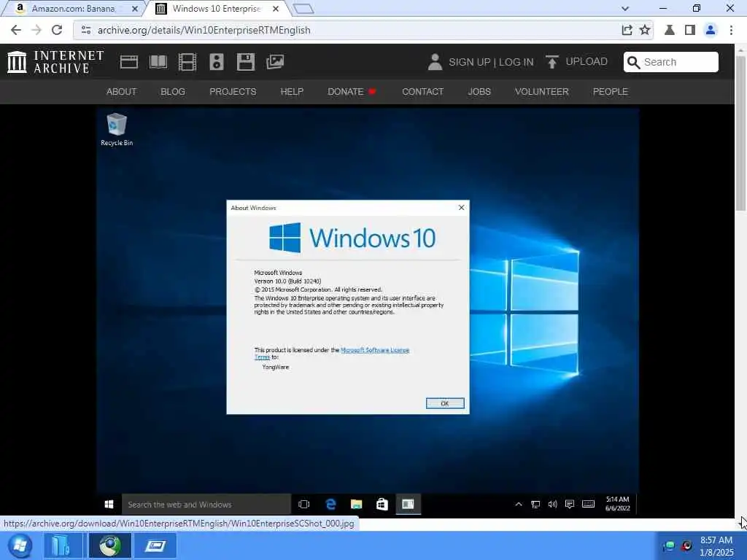Open the Software (floppy disk) media icon
Screen dimensions: 747x560
[x=246, y=62]
